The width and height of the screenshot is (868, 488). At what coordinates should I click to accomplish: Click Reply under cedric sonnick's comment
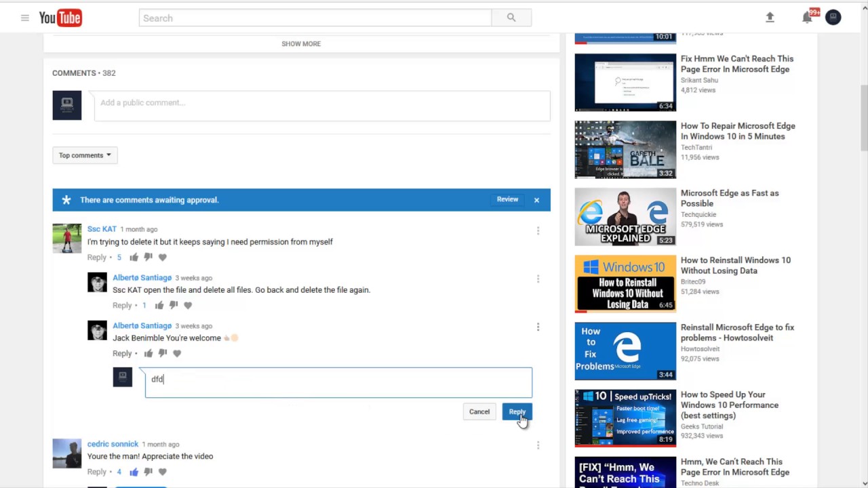[x=96, y=472]
